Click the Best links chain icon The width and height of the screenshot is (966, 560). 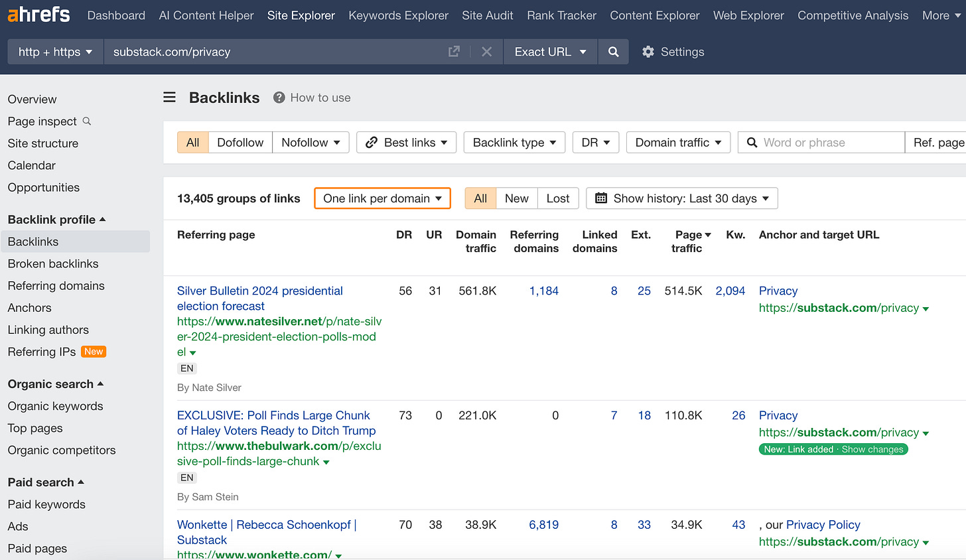[372, 143]
